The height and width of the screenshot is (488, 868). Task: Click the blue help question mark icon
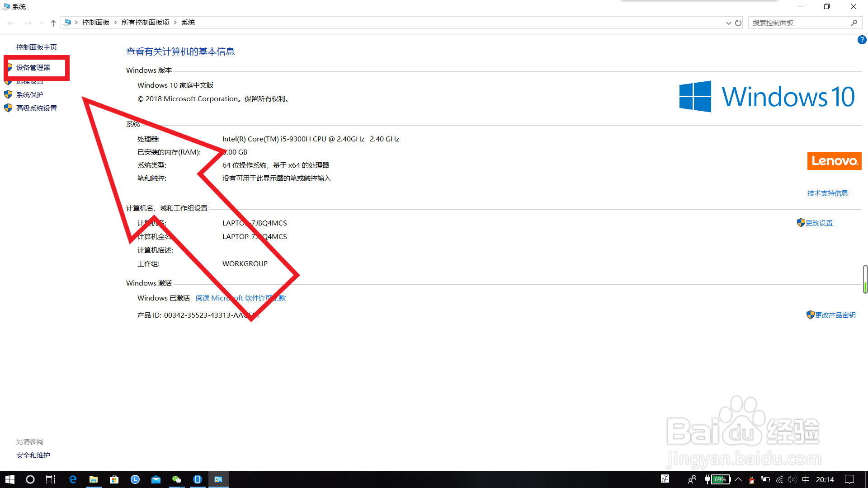coord(862,40)
